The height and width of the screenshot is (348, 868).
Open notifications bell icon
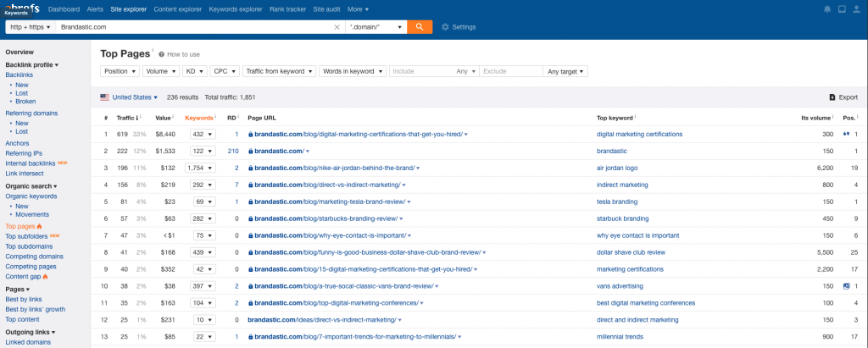pos(827,8)
